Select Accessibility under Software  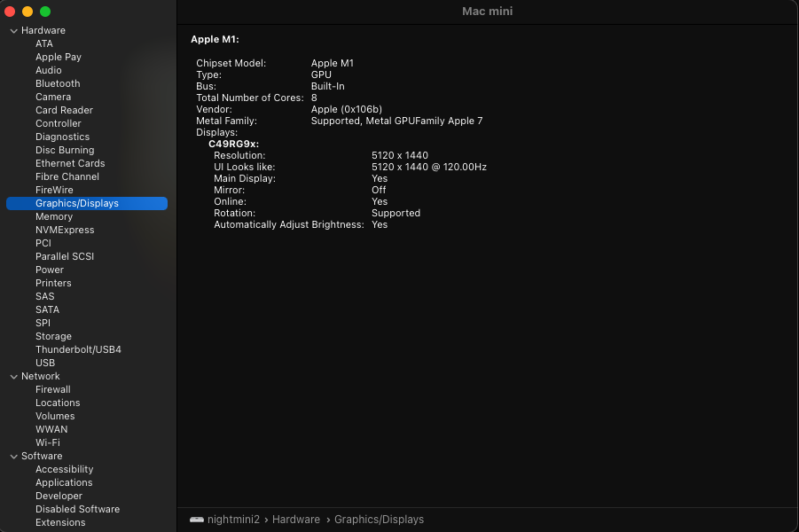64,469
